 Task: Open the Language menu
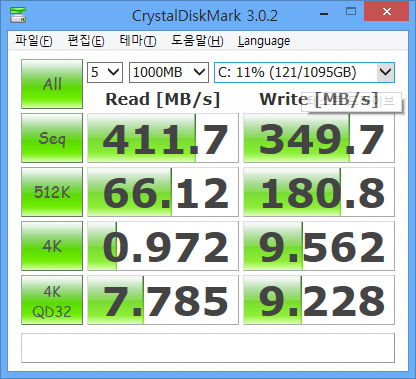click(x=264, y=41)
